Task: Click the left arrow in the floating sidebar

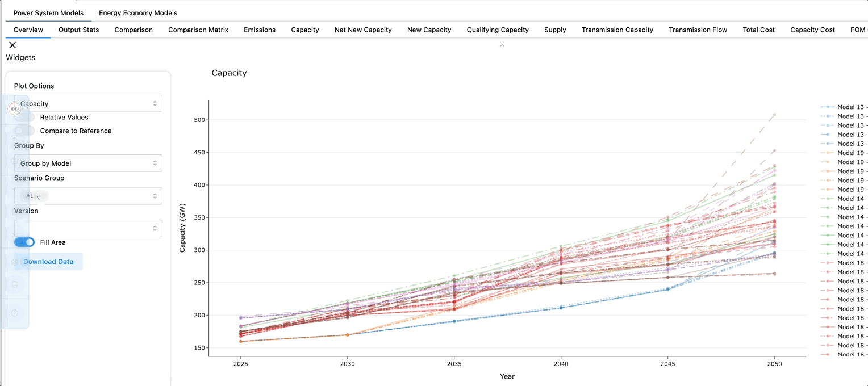Action: pyautogui.click(x=39, y=196)
